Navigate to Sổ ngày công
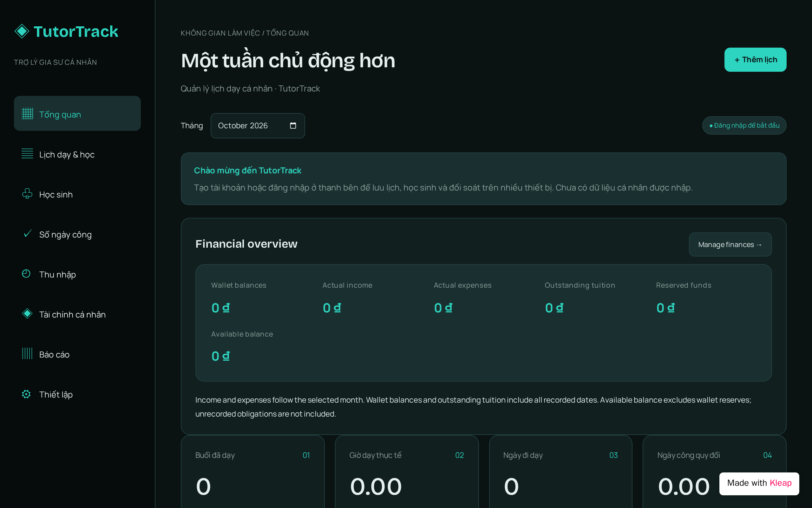Image resolution: width=812 pixels, height=508 pixels. pyautogui.click(x=77, y=234)
